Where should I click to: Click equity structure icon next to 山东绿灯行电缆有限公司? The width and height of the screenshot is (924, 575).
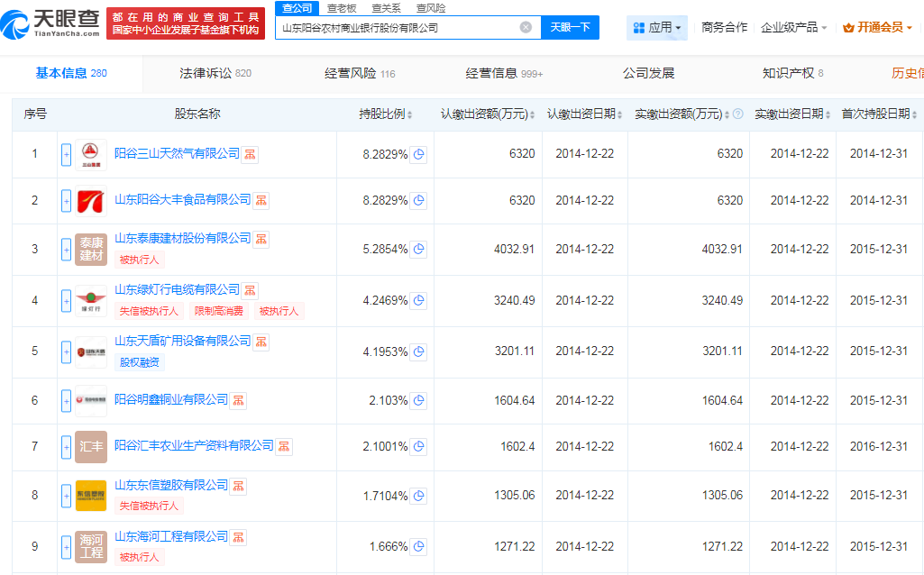(250, 290)
